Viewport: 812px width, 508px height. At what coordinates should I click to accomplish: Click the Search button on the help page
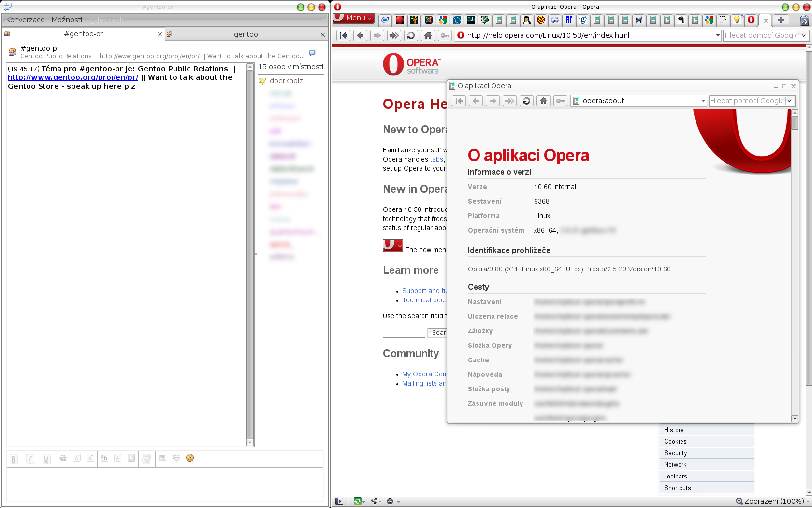tap(438, 332)
